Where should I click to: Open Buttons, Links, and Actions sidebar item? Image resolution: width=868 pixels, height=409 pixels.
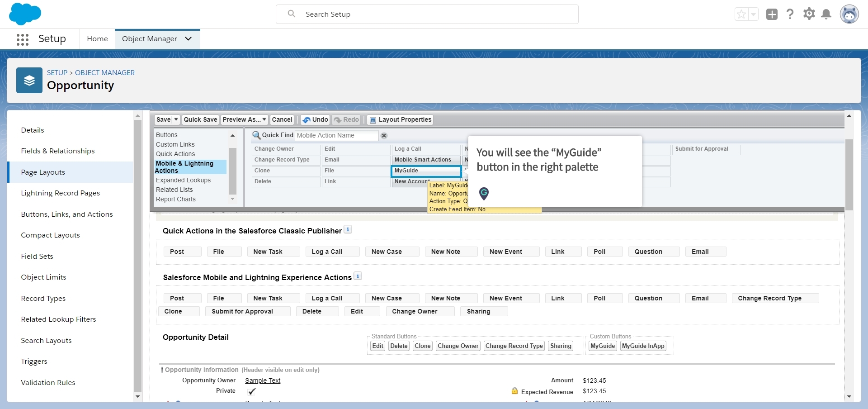tap(67, 214)
